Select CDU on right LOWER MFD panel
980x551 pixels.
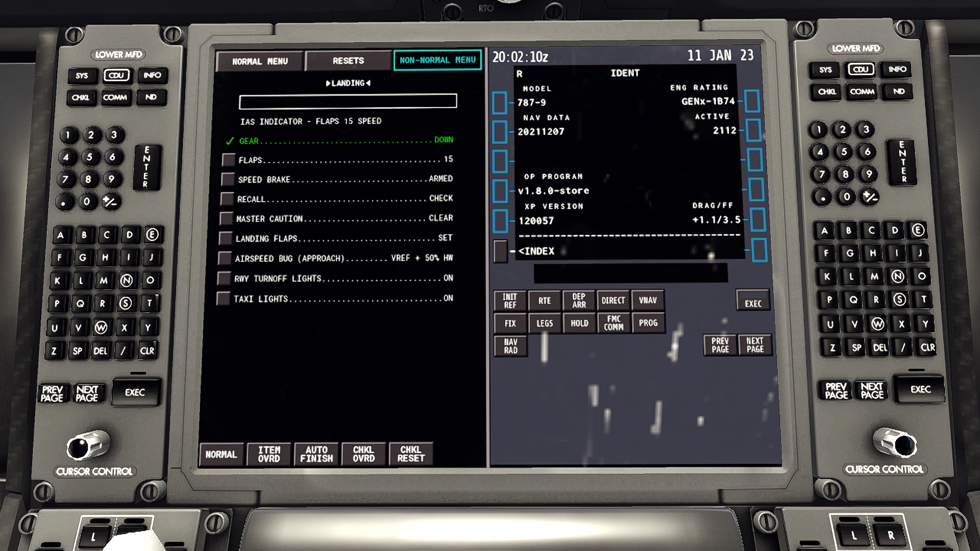tap(861, 69)
